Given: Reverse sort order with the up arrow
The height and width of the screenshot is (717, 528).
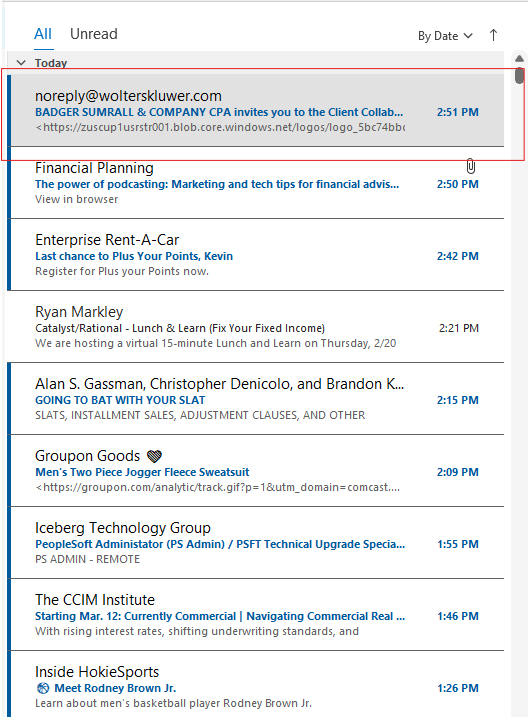Looking at the screenshot, I should (493, 35).
